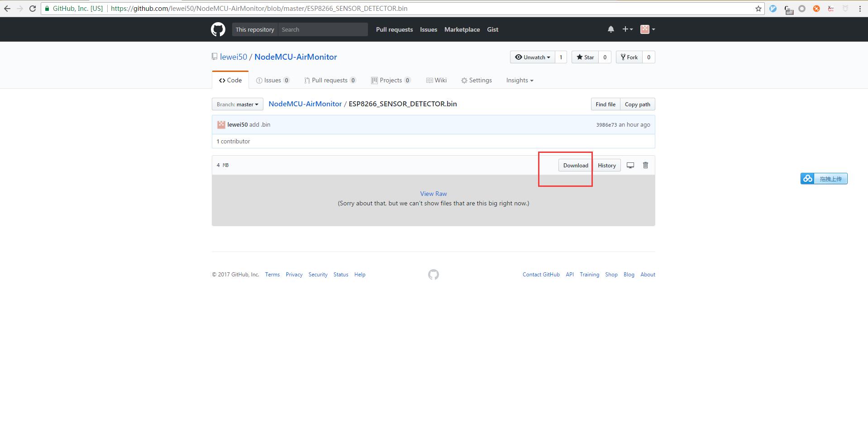Open footer Shop link
868x432 pixels.
[x=611, y=275]
